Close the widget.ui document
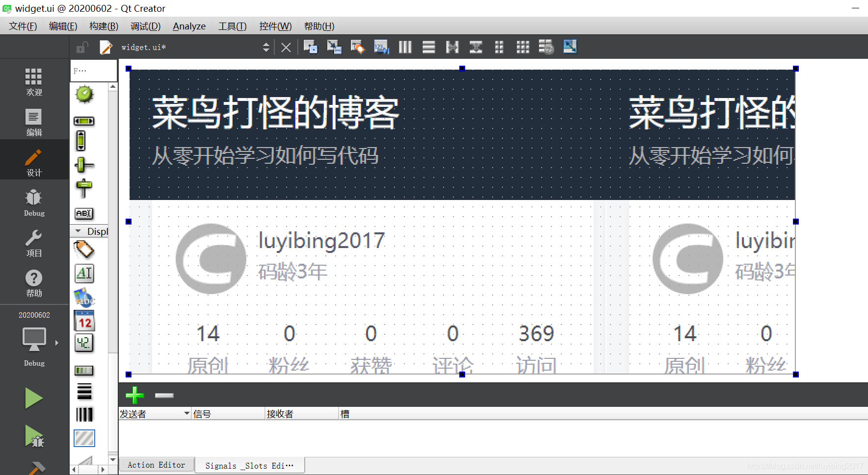 286,47
